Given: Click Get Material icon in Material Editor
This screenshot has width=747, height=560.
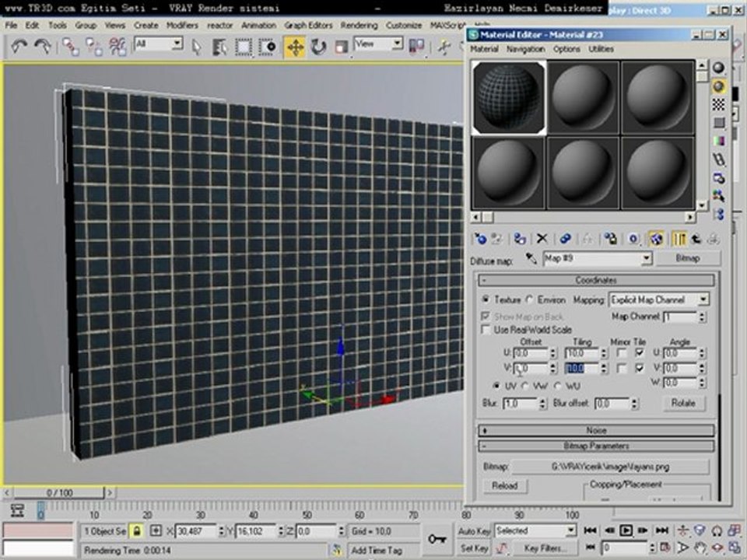Looking at the screenshot, I should pos(480,239).
